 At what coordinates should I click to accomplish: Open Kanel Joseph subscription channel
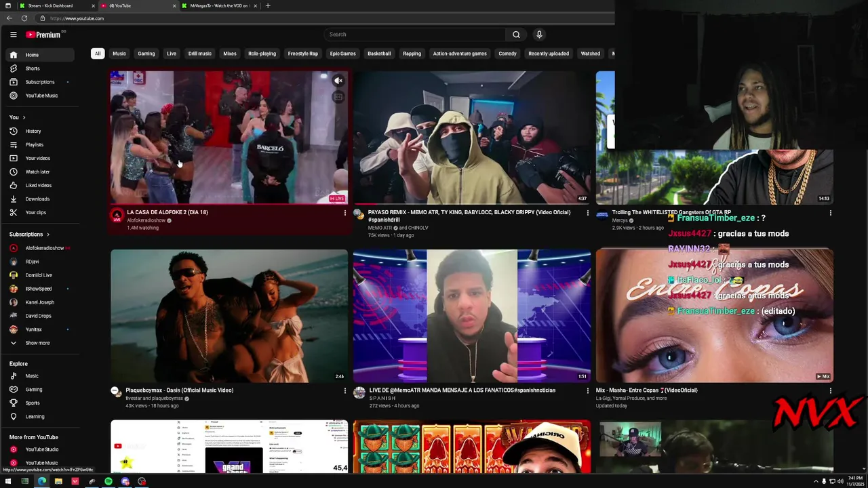point(40,302)
